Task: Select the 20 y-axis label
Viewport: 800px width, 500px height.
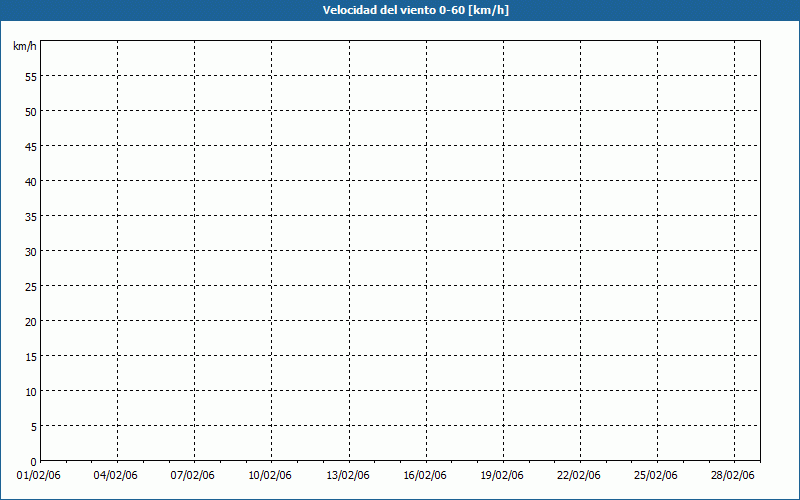Action: [31, 321]
